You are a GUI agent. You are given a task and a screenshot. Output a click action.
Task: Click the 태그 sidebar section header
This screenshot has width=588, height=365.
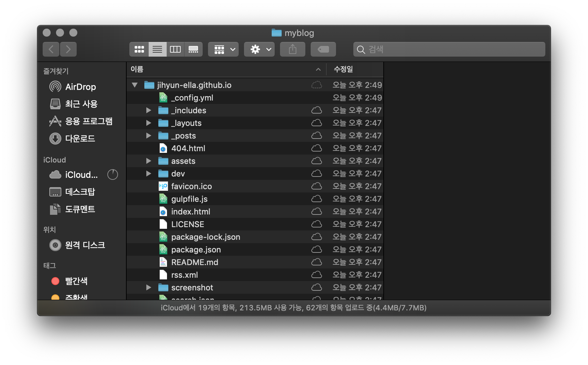click(x=50, y=265)
